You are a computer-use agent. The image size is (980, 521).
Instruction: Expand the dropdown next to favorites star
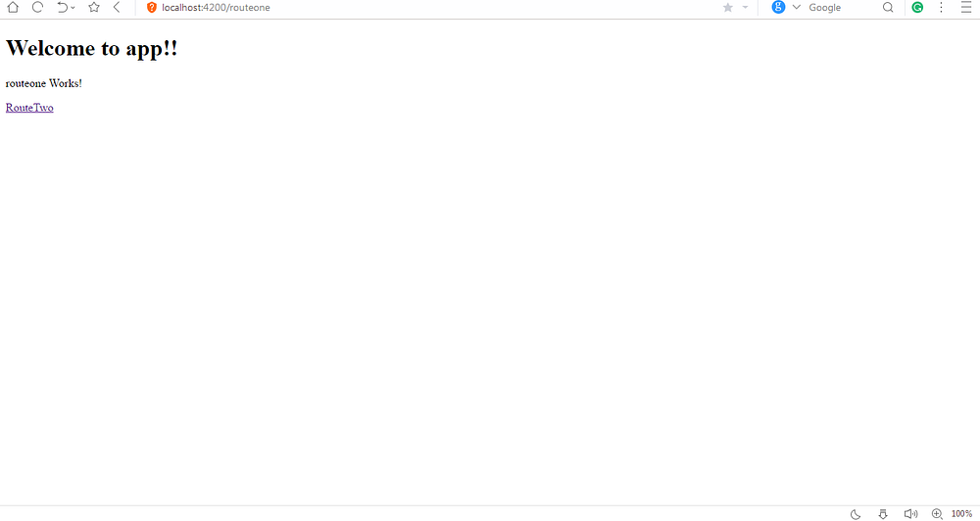745,8
